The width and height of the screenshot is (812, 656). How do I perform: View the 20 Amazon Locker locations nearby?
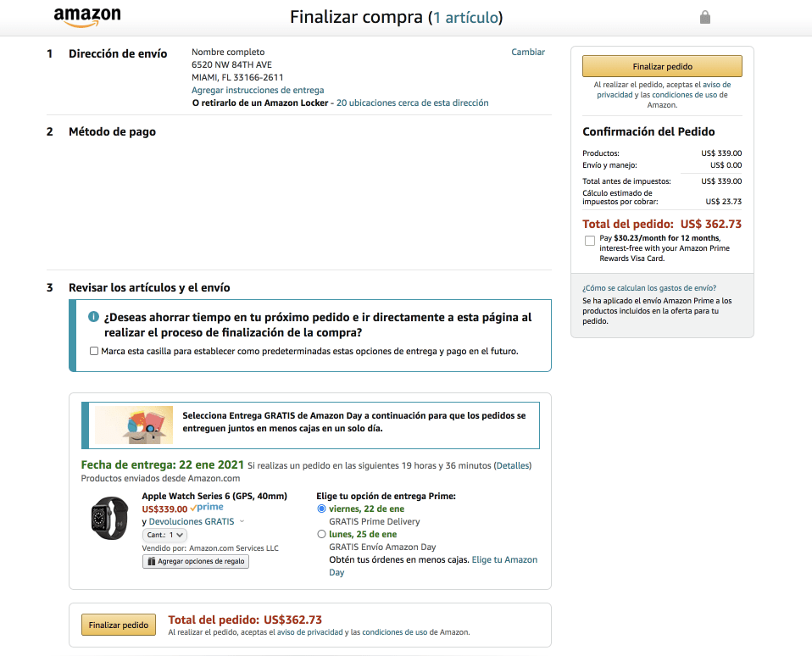pyautogui.click(x=411, y=102)
